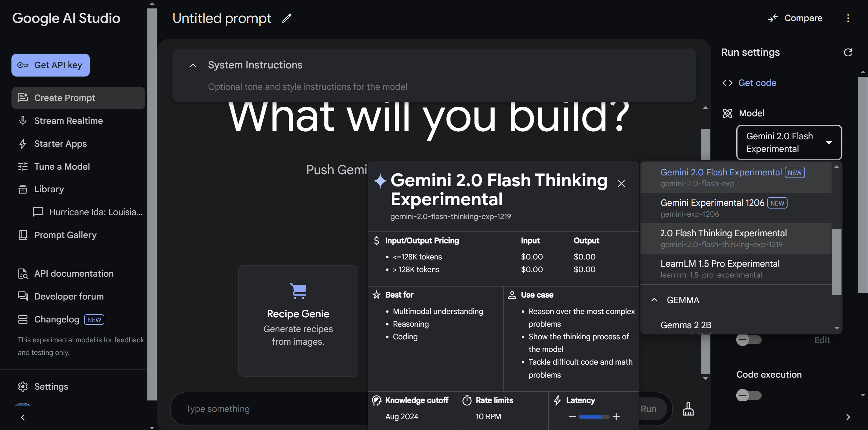Image resolution: width=868 pixels, height=430 pixels.
Task: Open the three-dot more options menu
Action: (x=848, y=18)
